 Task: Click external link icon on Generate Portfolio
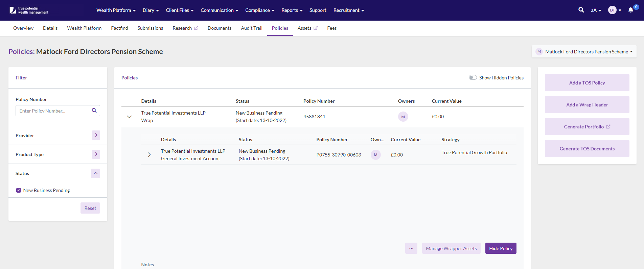tap(608, 127)
